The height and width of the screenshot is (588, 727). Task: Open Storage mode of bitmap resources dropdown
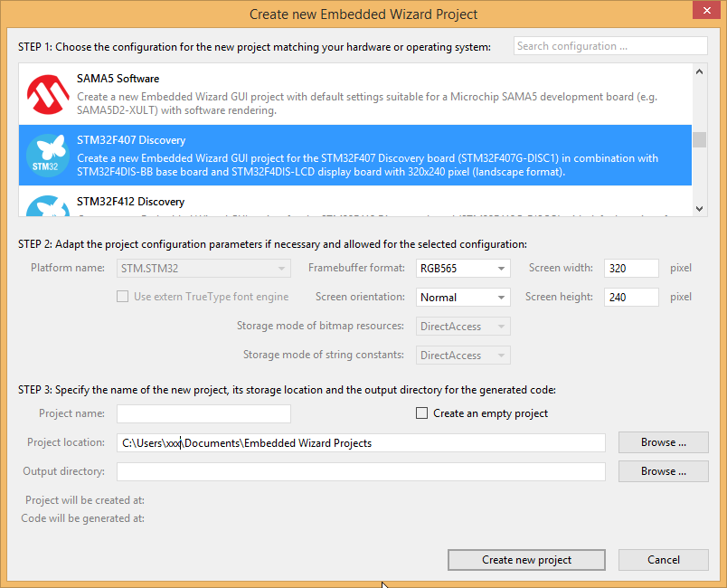[463, 327]
